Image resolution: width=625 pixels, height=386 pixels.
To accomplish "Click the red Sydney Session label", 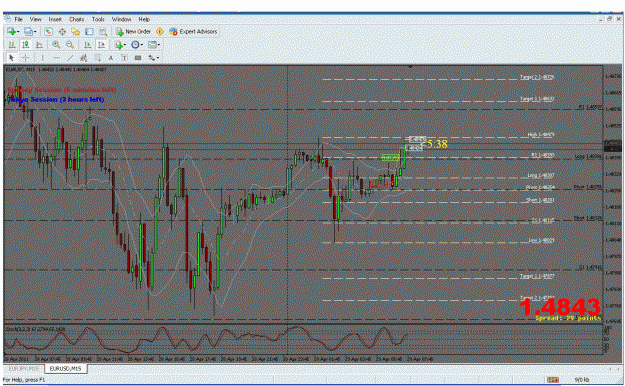I will 62,90.
